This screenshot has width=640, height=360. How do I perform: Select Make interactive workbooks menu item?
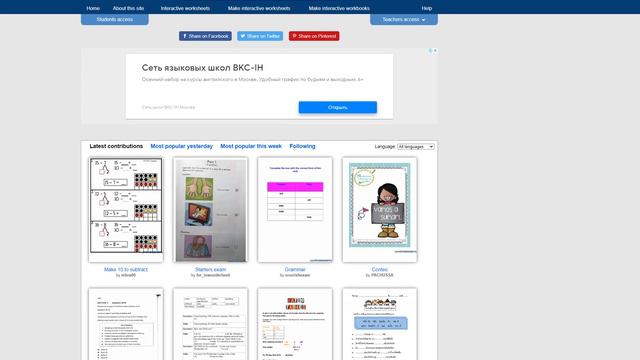click(339, 8)
